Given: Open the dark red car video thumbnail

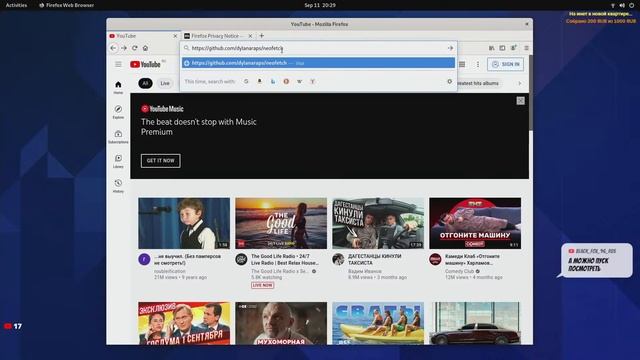Looking at the screenshot, I should [475, 323].
